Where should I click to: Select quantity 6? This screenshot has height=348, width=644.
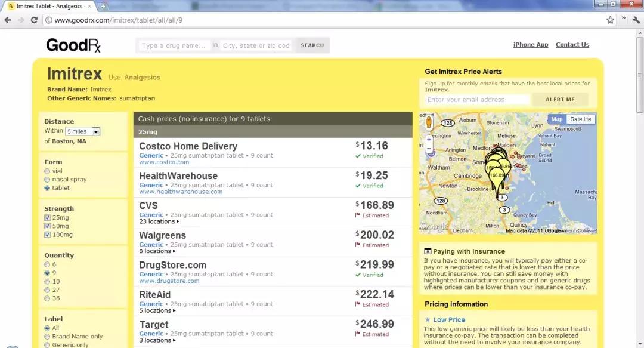(x=47, y=264)
